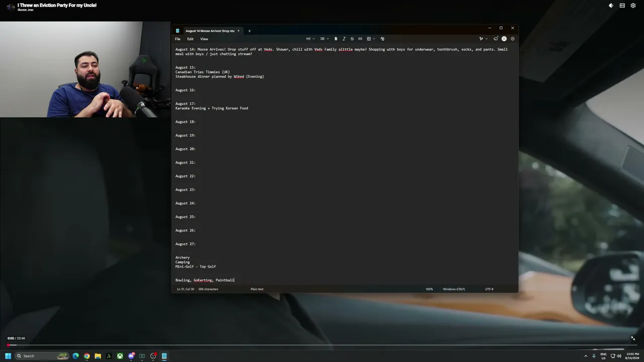Click the Karaoke Evening + Trying Korean Food line
This screenshot has width=644, height=362.
coord(212,109)
